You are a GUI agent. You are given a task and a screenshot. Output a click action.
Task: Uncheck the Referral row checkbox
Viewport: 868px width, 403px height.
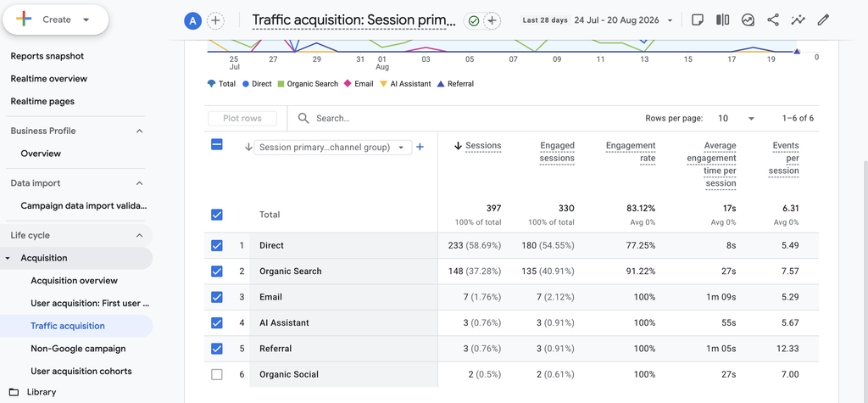click(217, 348)
